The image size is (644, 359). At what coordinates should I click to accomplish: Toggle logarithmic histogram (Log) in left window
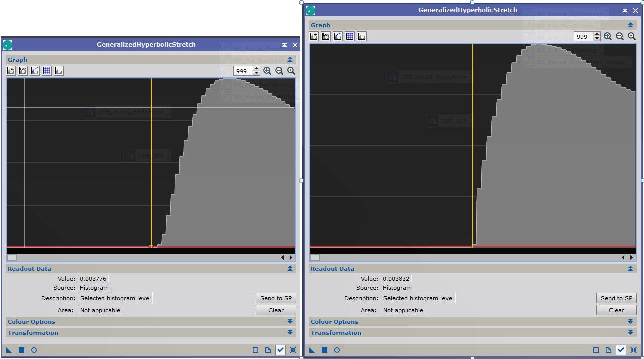click(23, 71)
